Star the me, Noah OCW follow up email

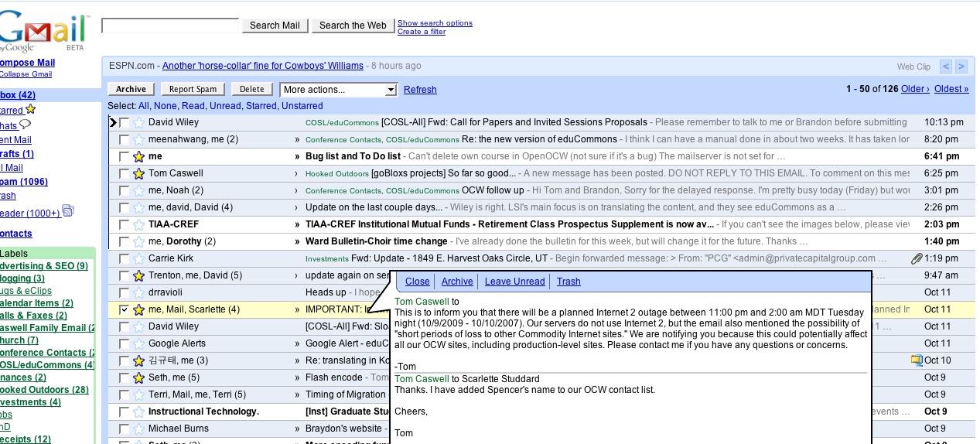point(138,190)
